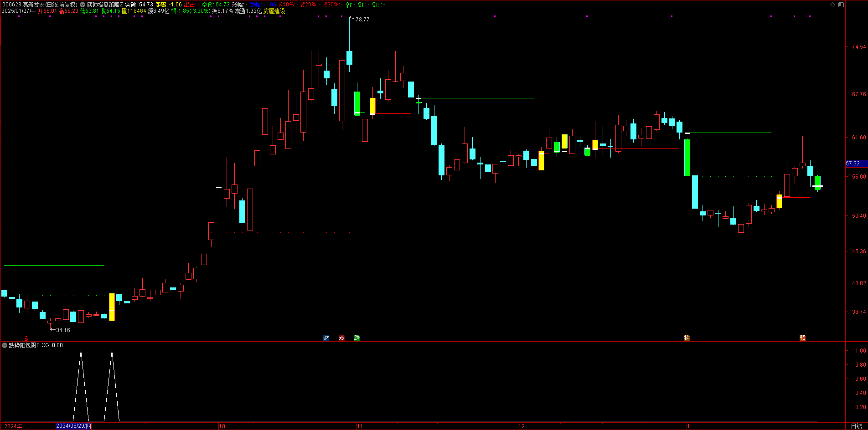Click the diamond icon at top right of chart
The height and width of the screenshot is (430, 868).
pyautogui.click(x=832, y=5)
